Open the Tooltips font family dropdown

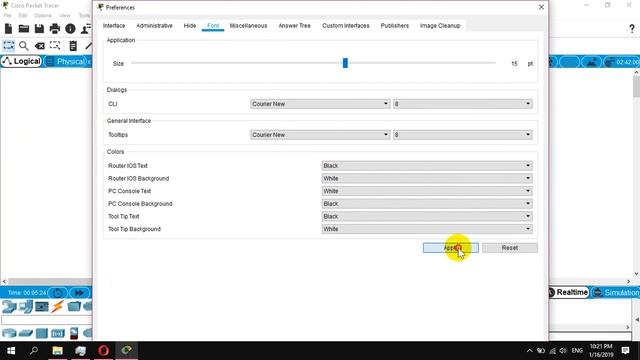(320, 135)
